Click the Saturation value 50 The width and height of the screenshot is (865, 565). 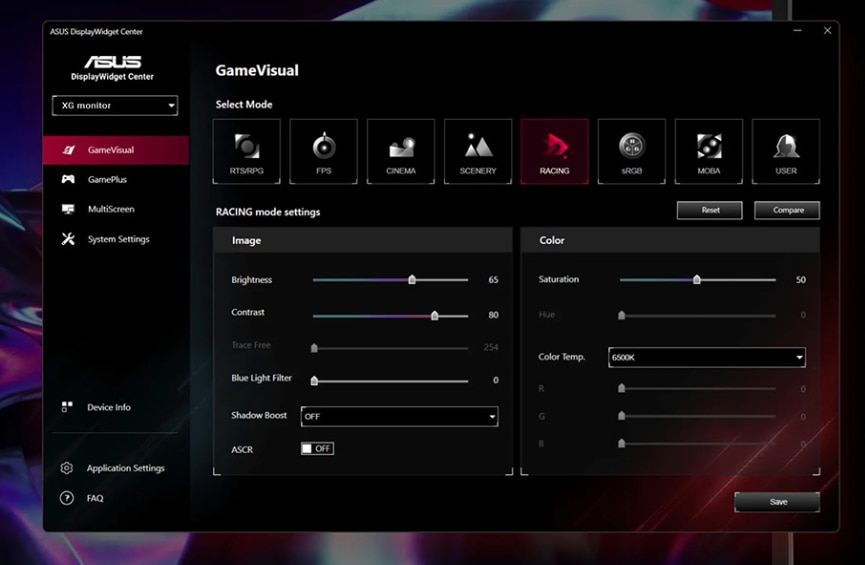pyautogui.click(x=800, y=280)
